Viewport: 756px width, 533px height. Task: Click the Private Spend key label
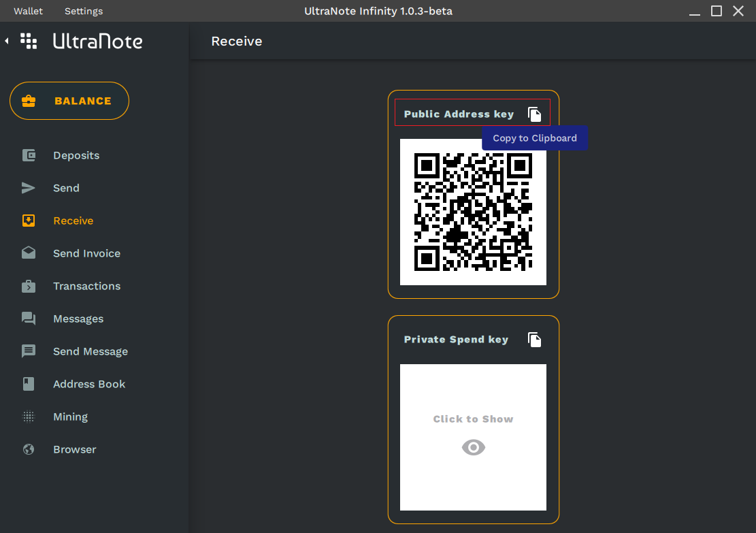pyautogui.click(x=456, y=340)
